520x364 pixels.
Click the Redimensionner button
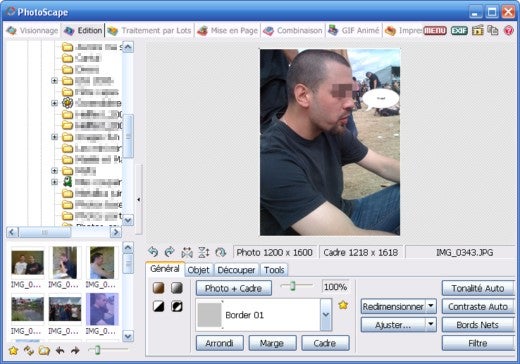point(393,306)
